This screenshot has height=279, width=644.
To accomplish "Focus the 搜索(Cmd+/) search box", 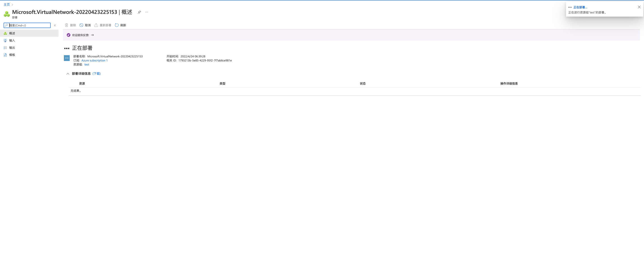I will coord(27,25).
